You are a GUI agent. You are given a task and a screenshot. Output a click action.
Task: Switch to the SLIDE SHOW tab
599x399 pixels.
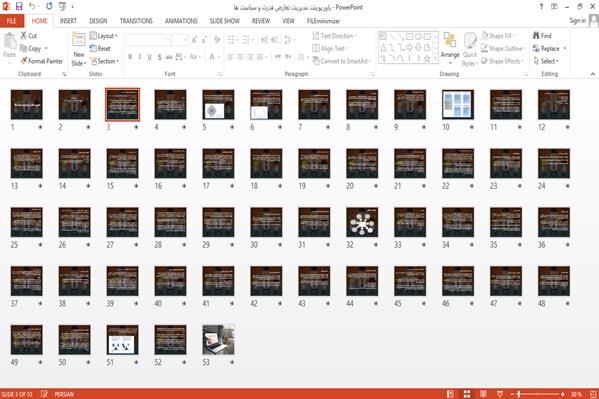[224, 21]
